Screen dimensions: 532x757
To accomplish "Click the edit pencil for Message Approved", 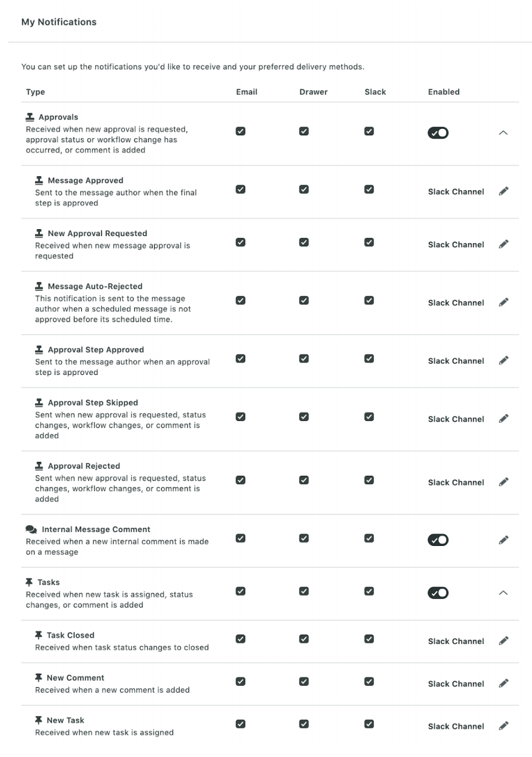I will (503, 191).
